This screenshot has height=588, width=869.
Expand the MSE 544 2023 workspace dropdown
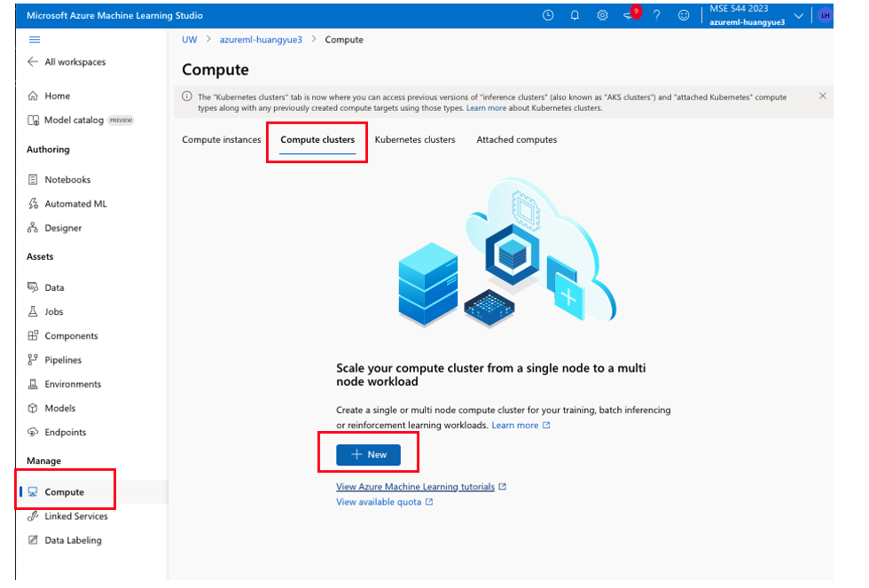pyautogui.click(x=799, y=16)
